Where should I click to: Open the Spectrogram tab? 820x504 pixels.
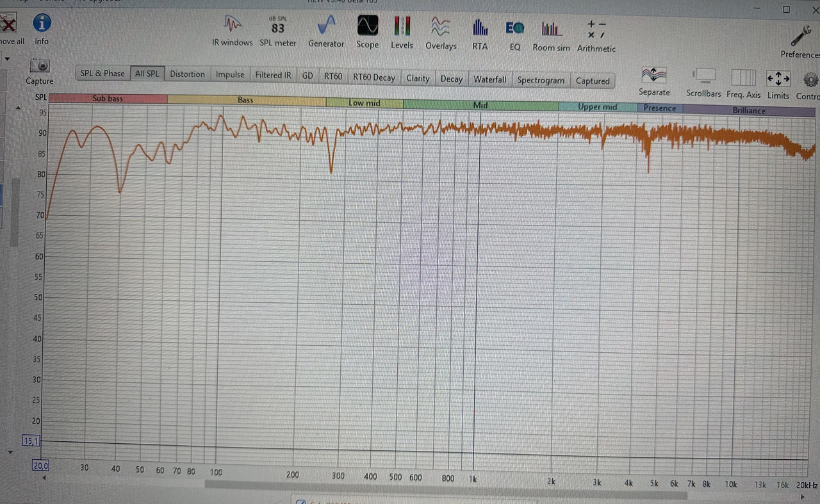click(541, 80)
